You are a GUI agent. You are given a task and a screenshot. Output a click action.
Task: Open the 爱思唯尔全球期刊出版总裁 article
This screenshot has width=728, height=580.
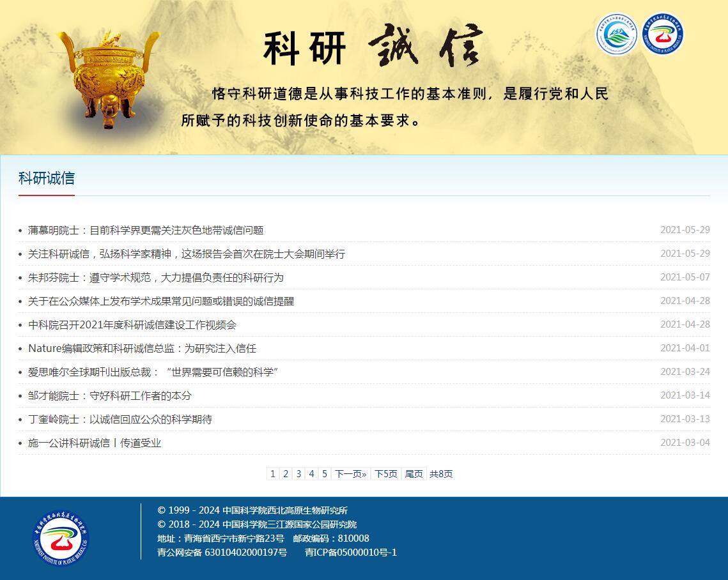153,372
